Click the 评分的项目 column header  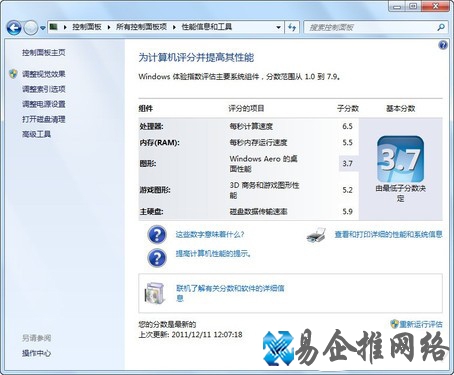[246, 108]
